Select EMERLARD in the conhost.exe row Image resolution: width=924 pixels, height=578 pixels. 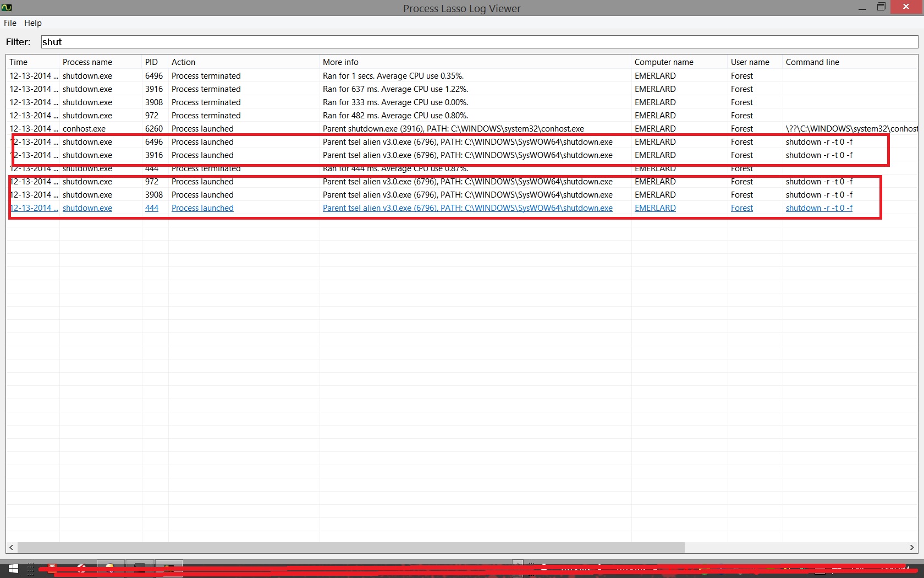655,129
